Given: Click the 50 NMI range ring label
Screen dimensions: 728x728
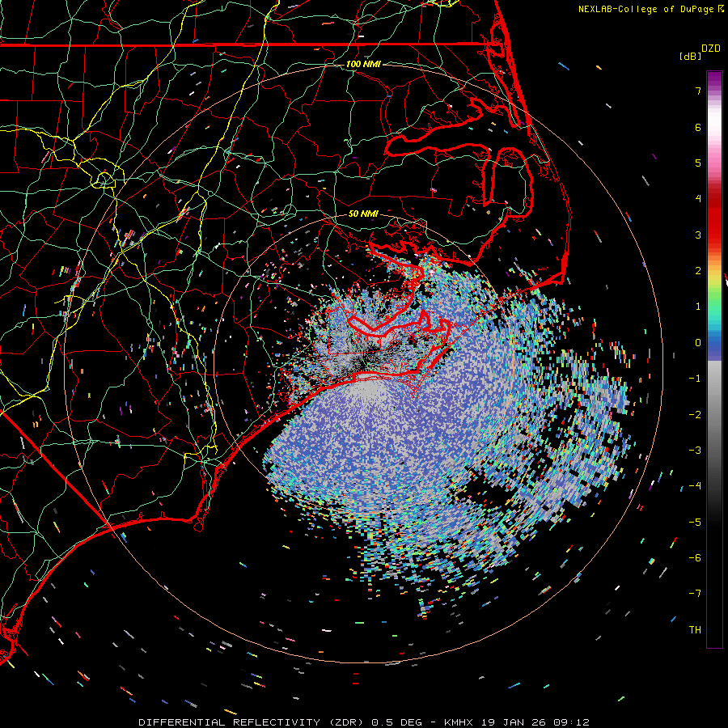Looking at the screenshot, I should coord(363,214).
